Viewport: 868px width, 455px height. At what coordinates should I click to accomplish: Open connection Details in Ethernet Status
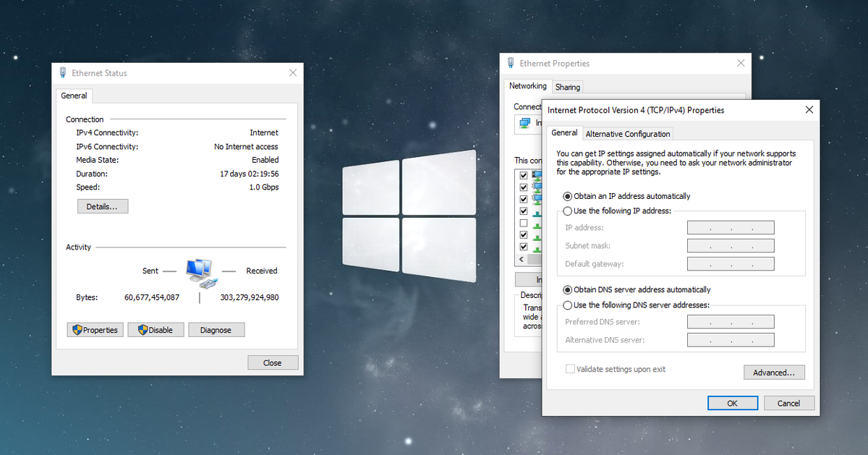(x=102, y=205)
